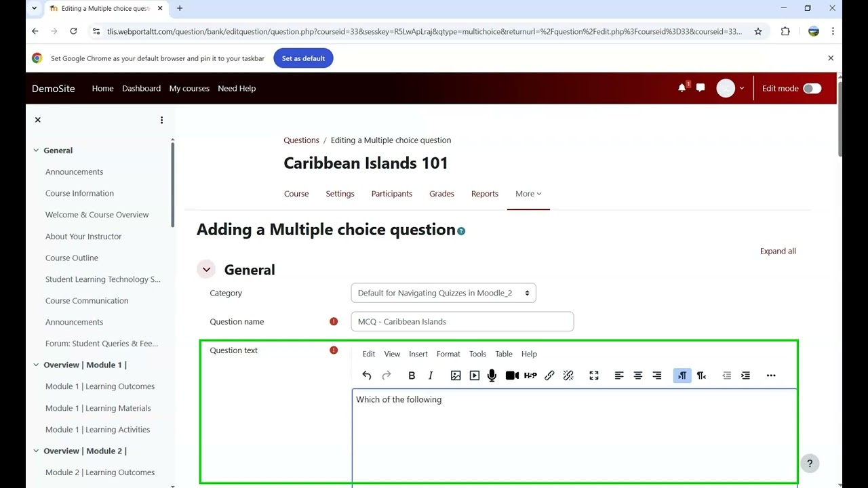Image resolution: width=868 pixels, height=488 pixels.
Task: Click the Redo arrow in the editor toolbar
Action: pos(387,375)
